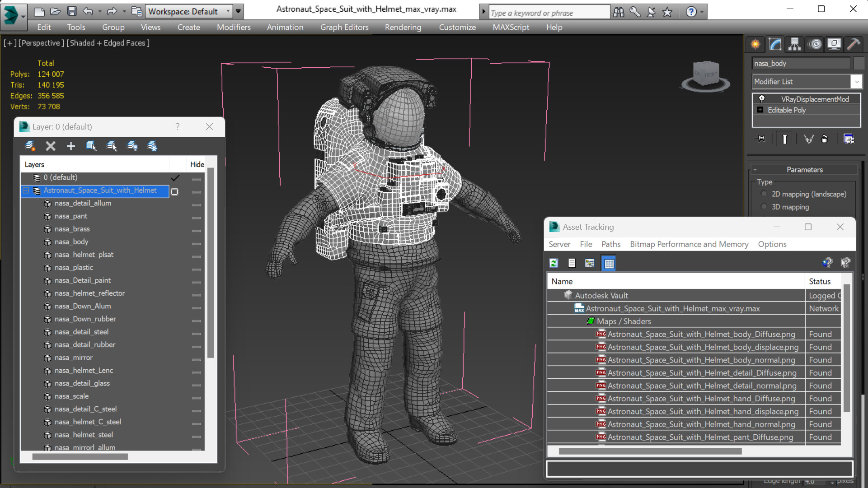
Task: Open the Modifiers menu
Action: (x=234, y=27)
